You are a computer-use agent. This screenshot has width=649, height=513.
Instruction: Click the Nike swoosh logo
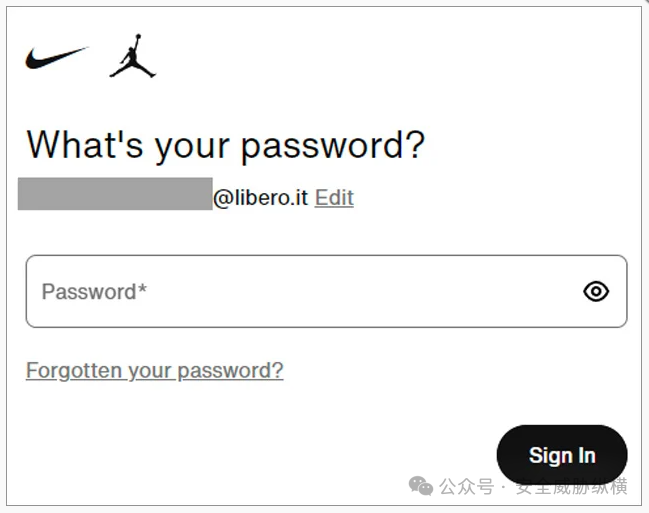pyautogui.click(x=57, y=58)
